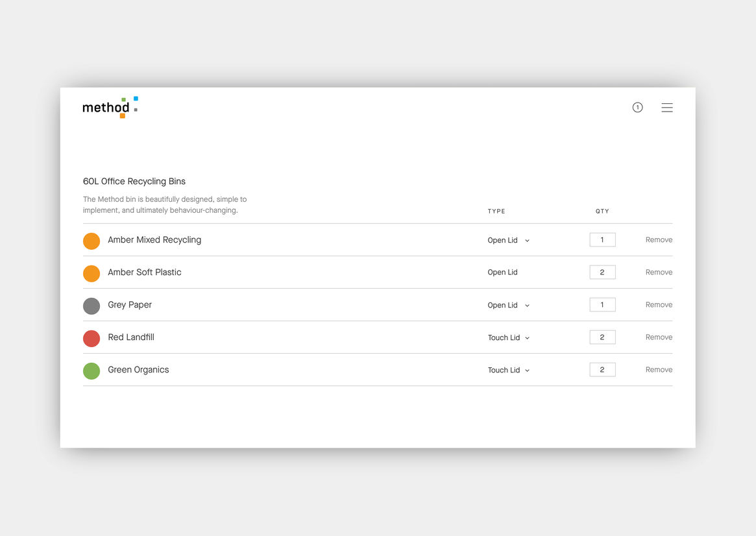The width and height of the screenshot is (756, 536).
Task: Open the cart counter icon
Action: (637, 108)
